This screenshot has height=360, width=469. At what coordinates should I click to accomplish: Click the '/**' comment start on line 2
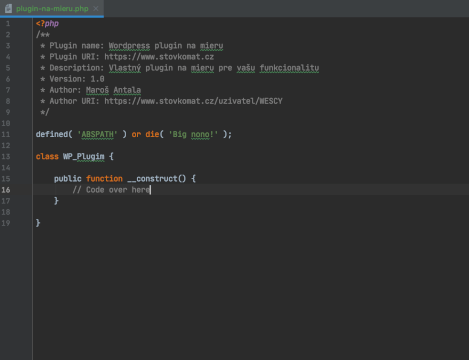pyautogui.click(x=43, y=35)
